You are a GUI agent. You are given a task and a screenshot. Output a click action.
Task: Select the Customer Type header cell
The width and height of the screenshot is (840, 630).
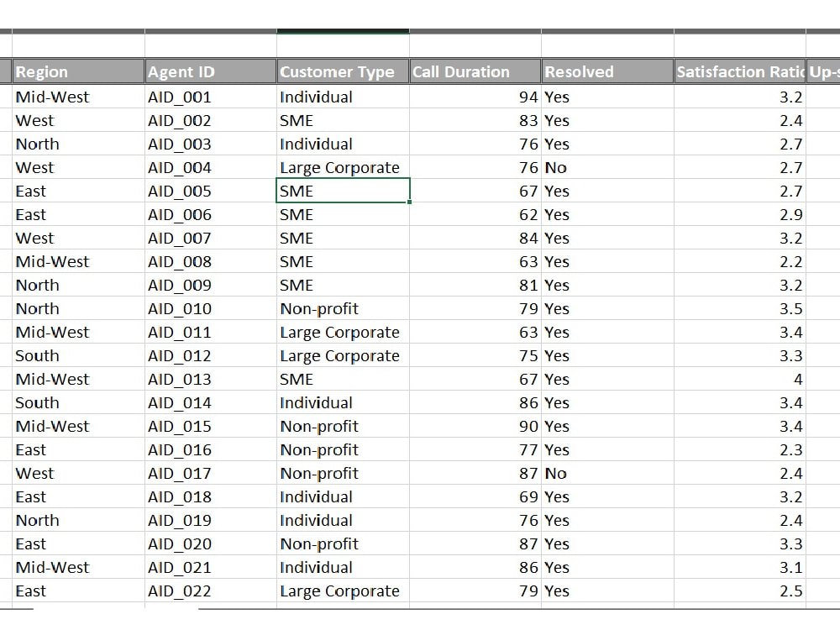pos(343,71)
